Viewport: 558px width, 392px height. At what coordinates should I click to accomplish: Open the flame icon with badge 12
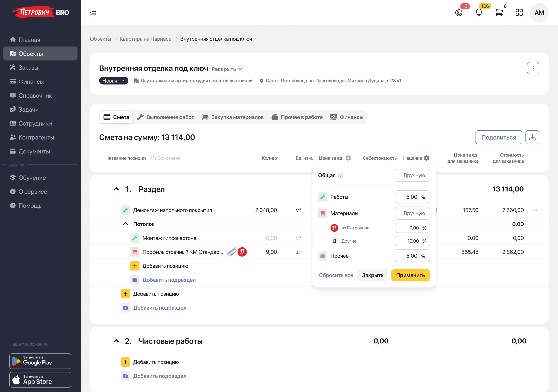coord(459,12)
